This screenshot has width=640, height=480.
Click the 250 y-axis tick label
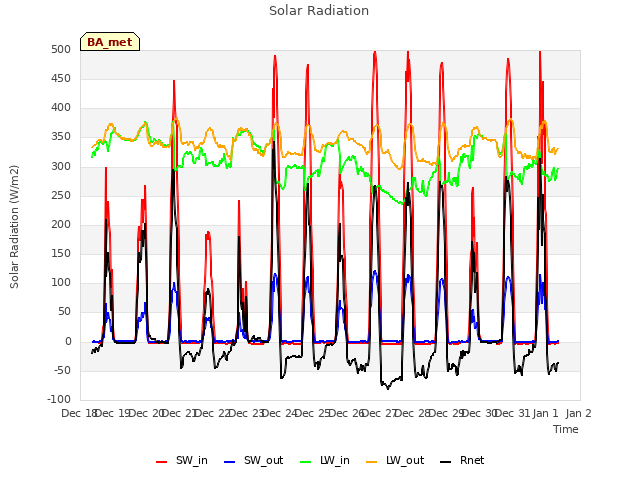point(61,196)
